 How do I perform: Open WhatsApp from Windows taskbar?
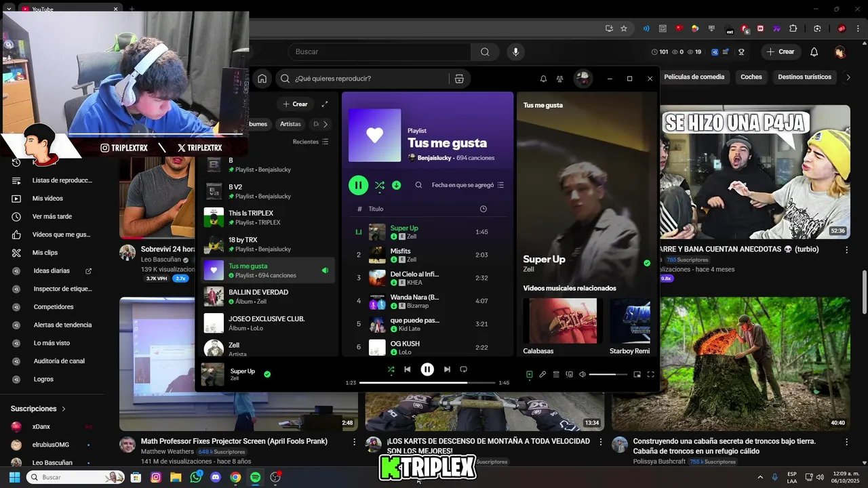(196, 477)
